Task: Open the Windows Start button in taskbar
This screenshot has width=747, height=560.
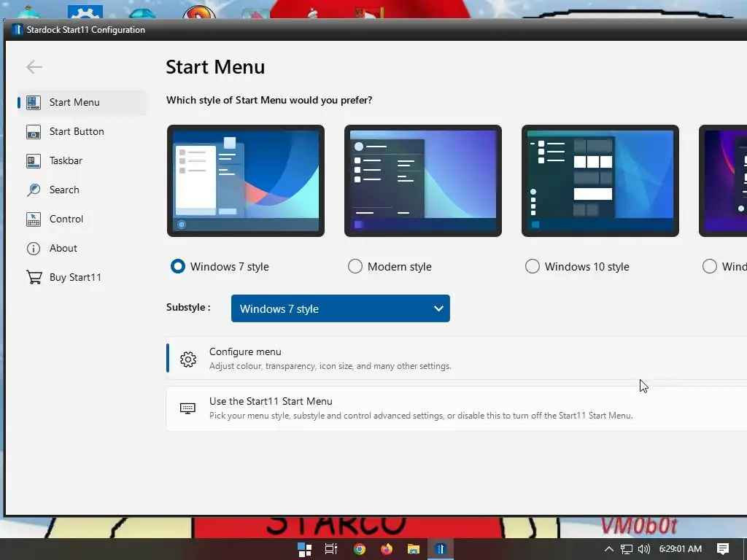Action: coord(304,549)
